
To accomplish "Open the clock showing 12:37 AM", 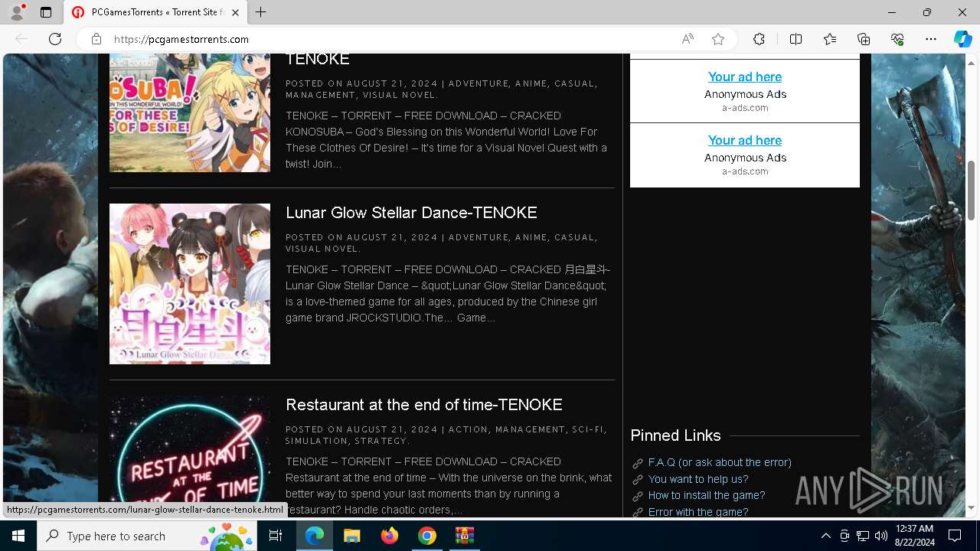I will [915, 536].
